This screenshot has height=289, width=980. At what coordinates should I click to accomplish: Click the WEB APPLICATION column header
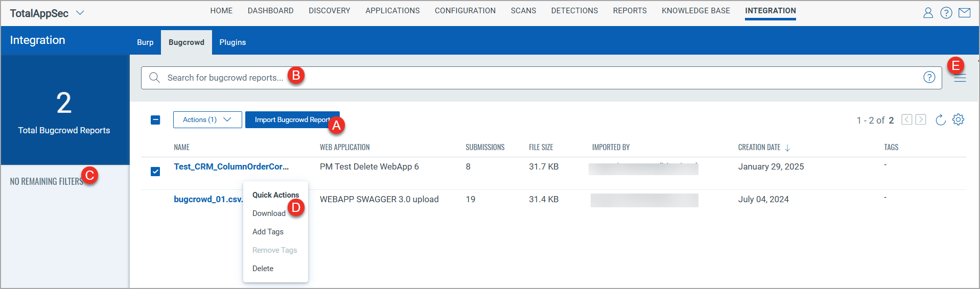point(344,148)
